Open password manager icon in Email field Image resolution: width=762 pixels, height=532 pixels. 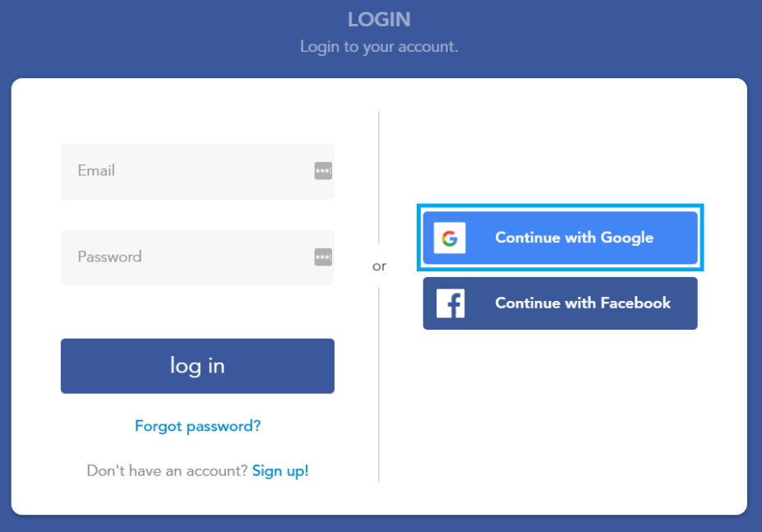coord(323,171)
